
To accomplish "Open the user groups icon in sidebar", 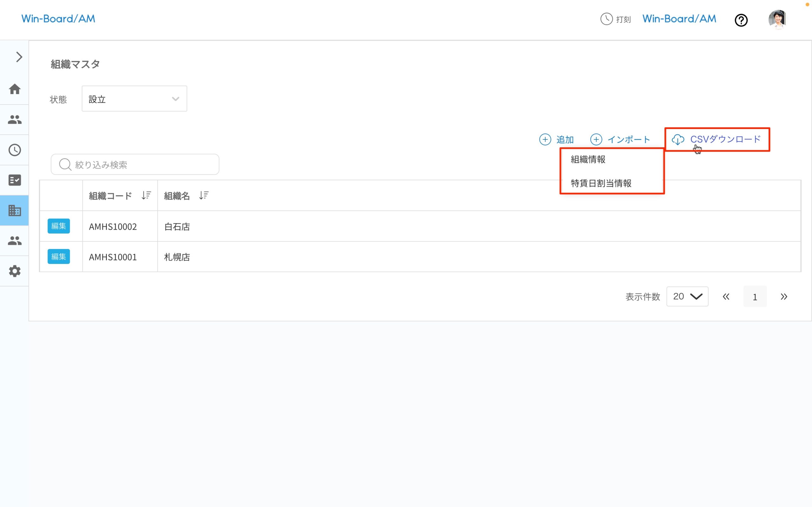I will (x=14, y=241).
